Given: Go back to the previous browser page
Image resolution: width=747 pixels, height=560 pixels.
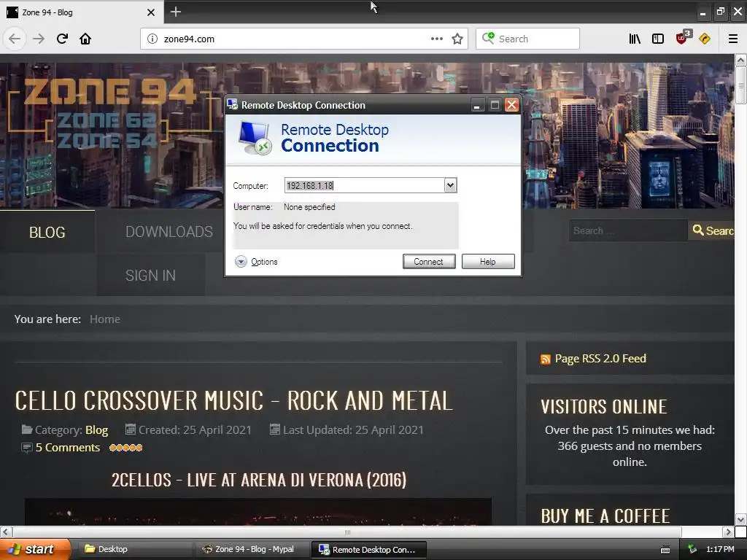Looking at the screenshot, I should [x=15, y=39].
